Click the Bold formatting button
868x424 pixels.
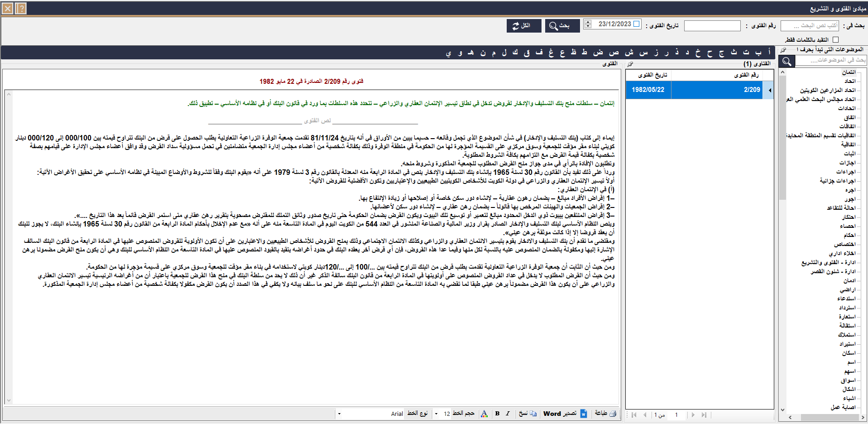[x=497, y=414]
